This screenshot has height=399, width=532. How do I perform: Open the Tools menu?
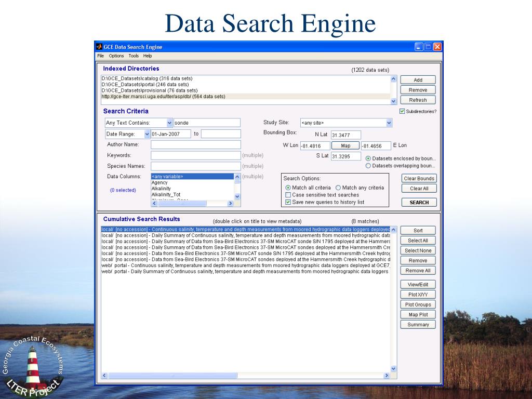coord(134,56)
